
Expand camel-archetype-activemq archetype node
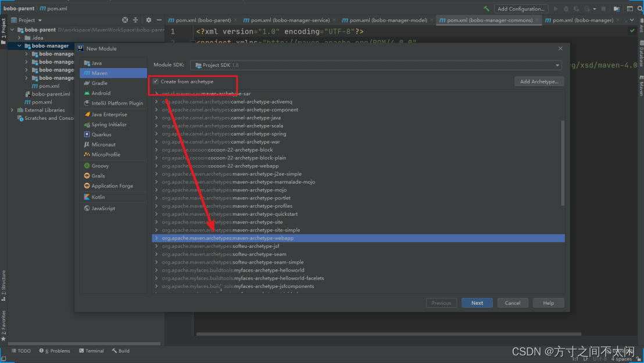[x=156, y=102]
